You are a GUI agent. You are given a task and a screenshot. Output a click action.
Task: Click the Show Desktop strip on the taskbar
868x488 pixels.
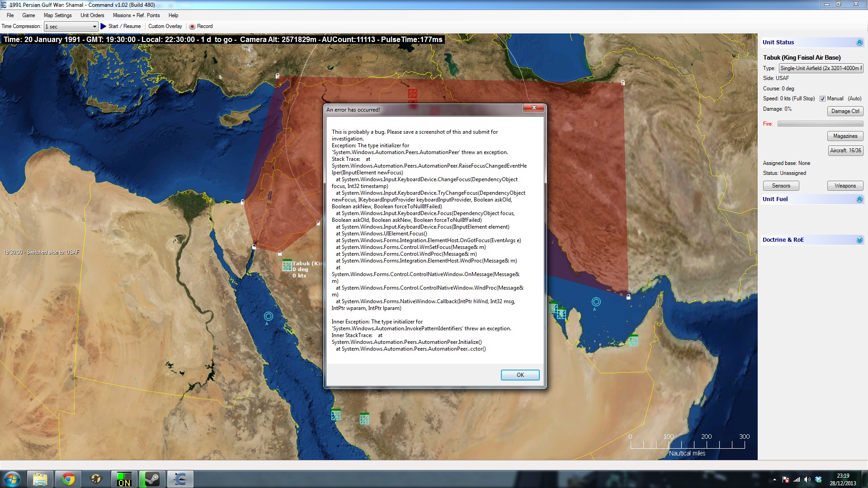tap(864, 479)
